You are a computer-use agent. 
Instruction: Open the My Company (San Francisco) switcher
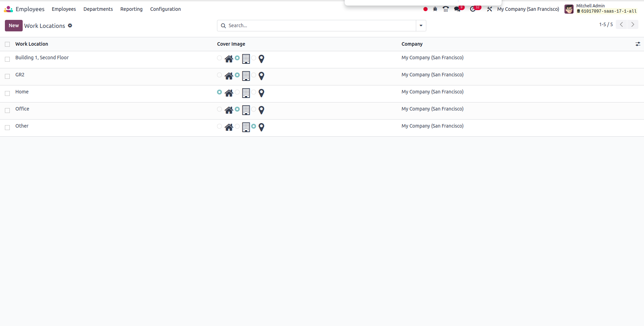pos(528,9)
